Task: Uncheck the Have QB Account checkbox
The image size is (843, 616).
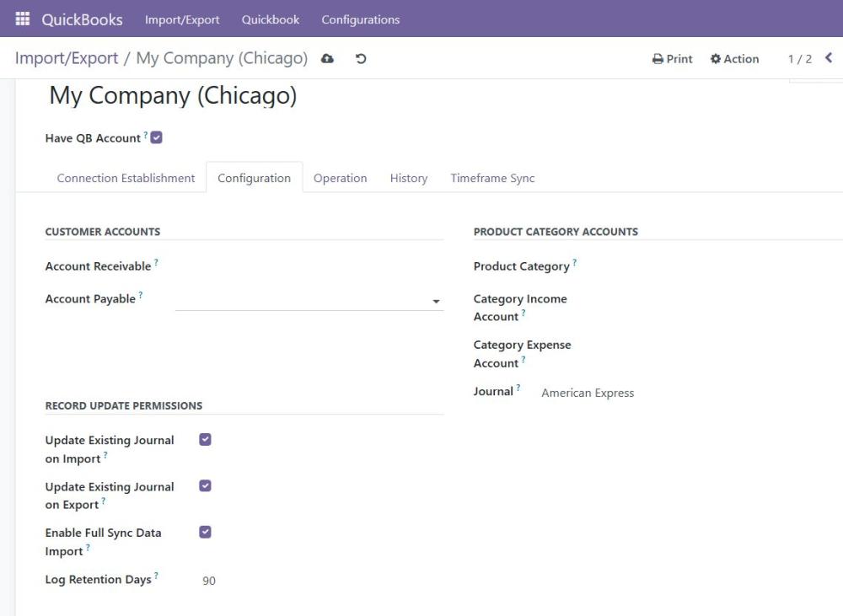Action: 157,137
